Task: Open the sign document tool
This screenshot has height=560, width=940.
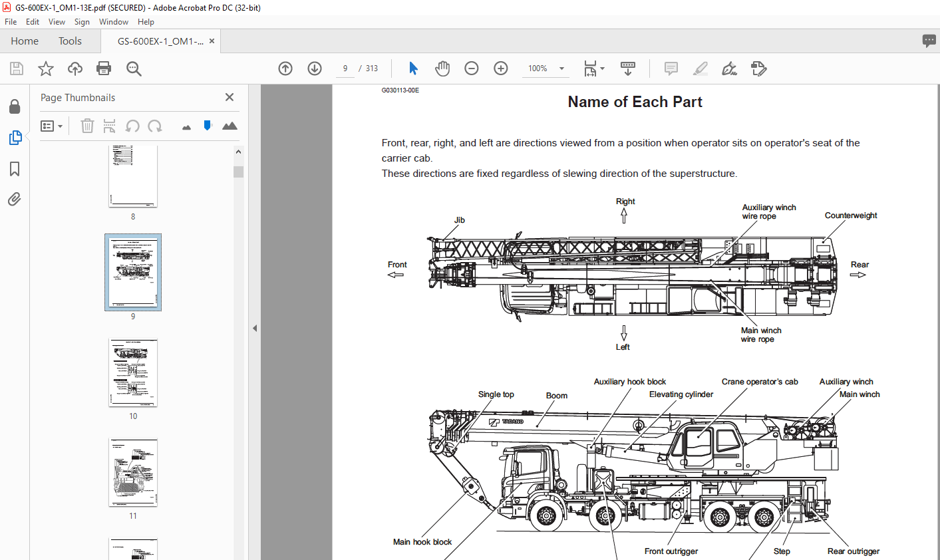Action: tap(729, 69)
